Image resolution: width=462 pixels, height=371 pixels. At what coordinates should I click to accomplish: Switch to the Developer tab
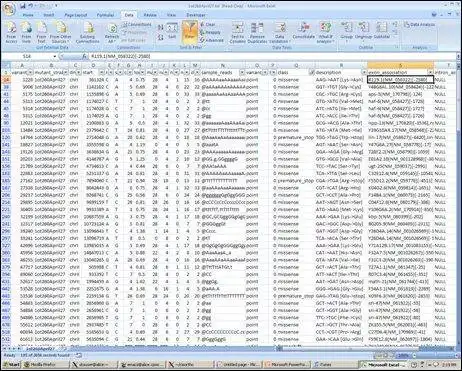coord(196,15)
